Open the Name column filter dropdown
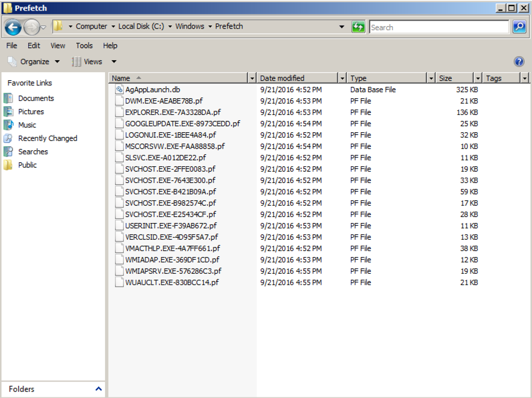The width and height of the screenshot is (532, 398). (x=252, y=78)
